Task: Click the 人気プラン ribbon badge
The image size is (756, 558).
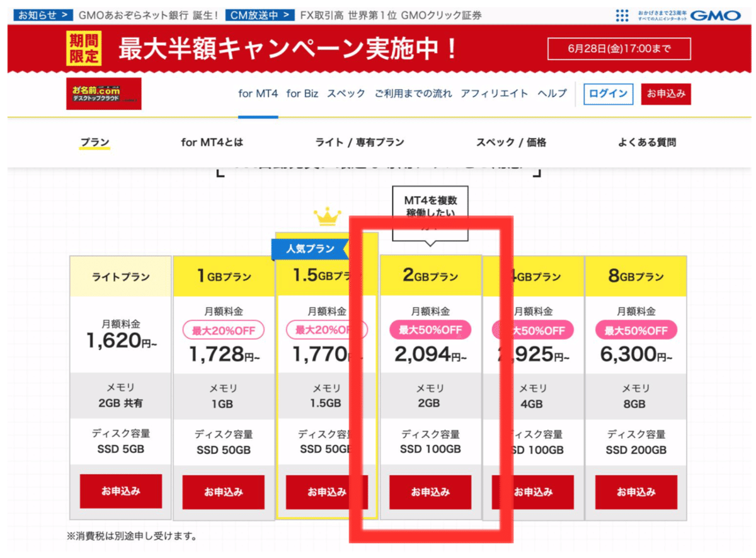Action: tap(311, 248)
